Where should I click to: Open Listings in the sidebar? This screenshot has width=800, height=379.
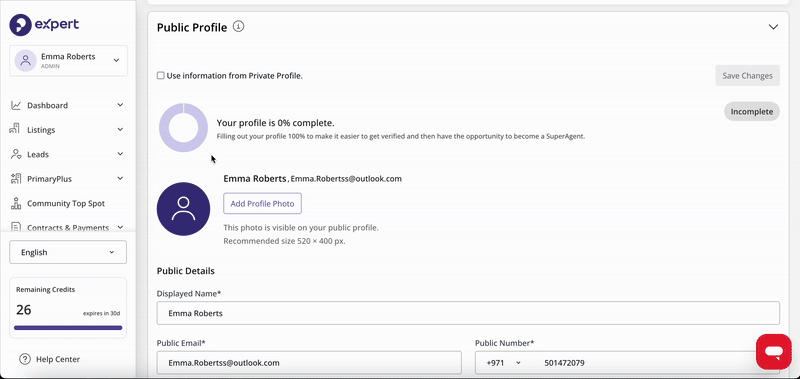tap(41, 130)
